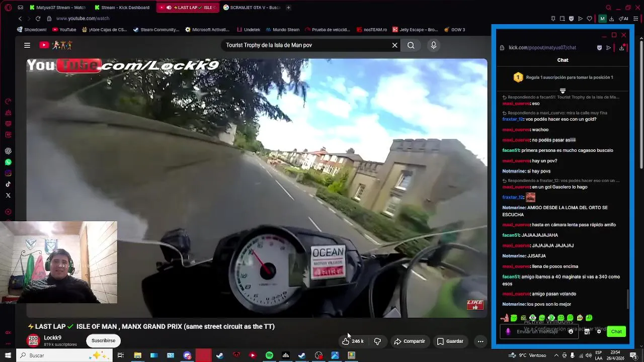Open a new browser tab

tap(288, 8)
